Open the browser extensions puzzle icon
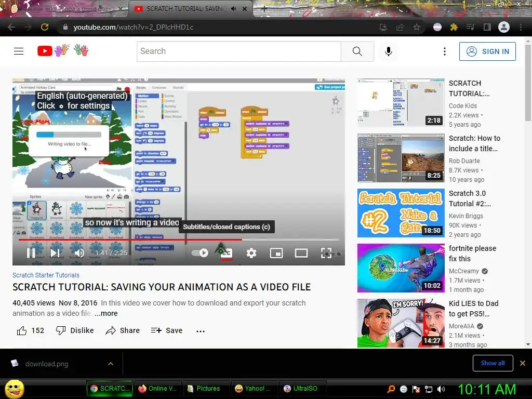Screen dimensions: 532x399 point(454,27)
